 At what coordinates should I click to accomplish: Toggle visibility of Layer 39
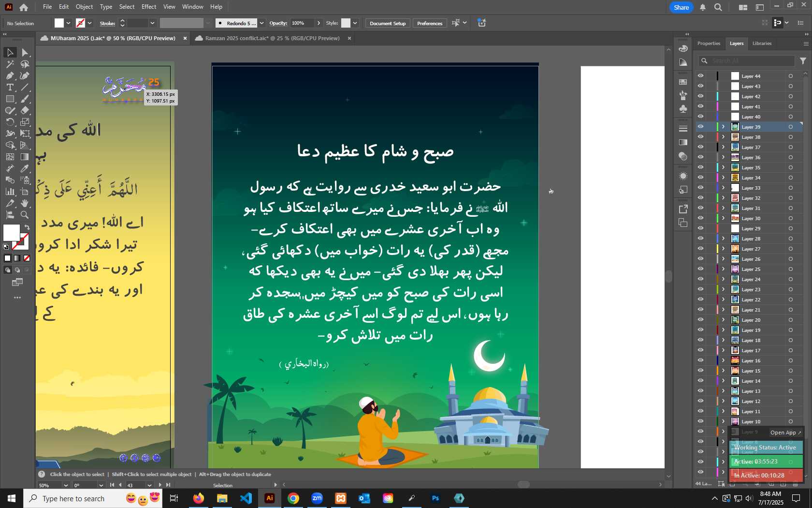[700, 127]
